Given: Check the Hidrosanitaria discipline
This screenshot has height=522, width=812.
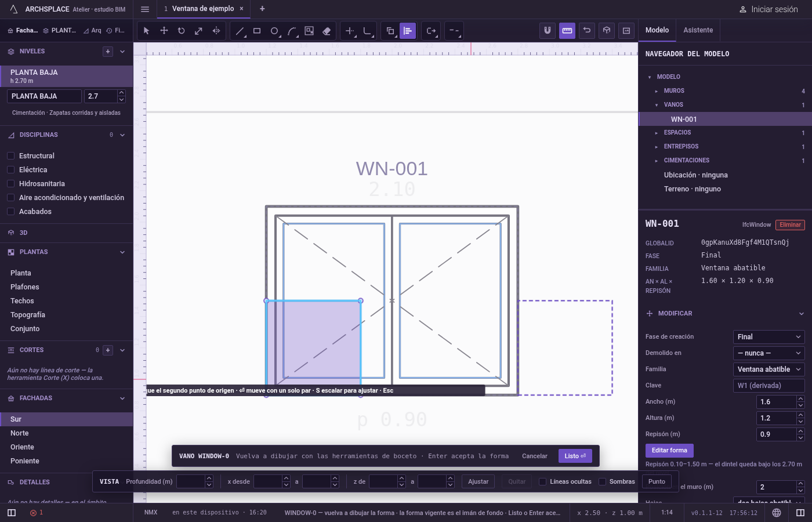Looking at the screenshot, I should [x=10, y=184].
